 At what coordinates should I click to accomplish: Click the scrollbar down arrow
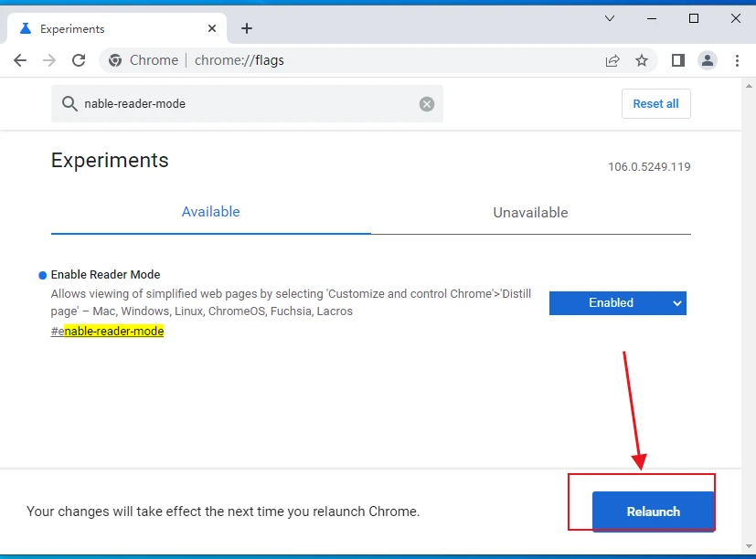point(749,546)
